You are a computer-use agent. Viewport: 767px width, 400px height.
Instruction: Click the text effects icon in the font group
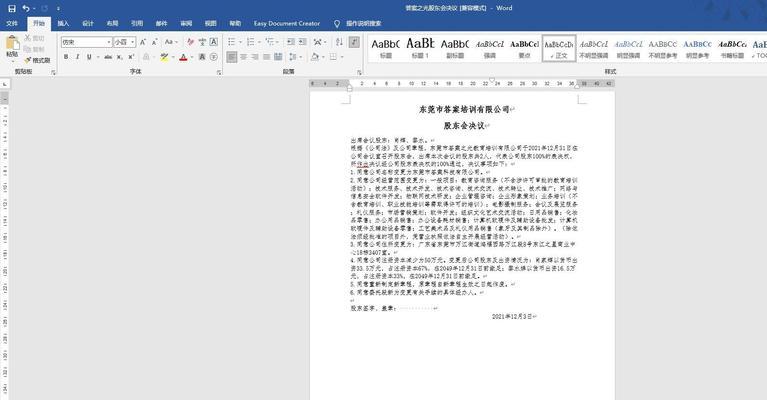pos(146,57)
